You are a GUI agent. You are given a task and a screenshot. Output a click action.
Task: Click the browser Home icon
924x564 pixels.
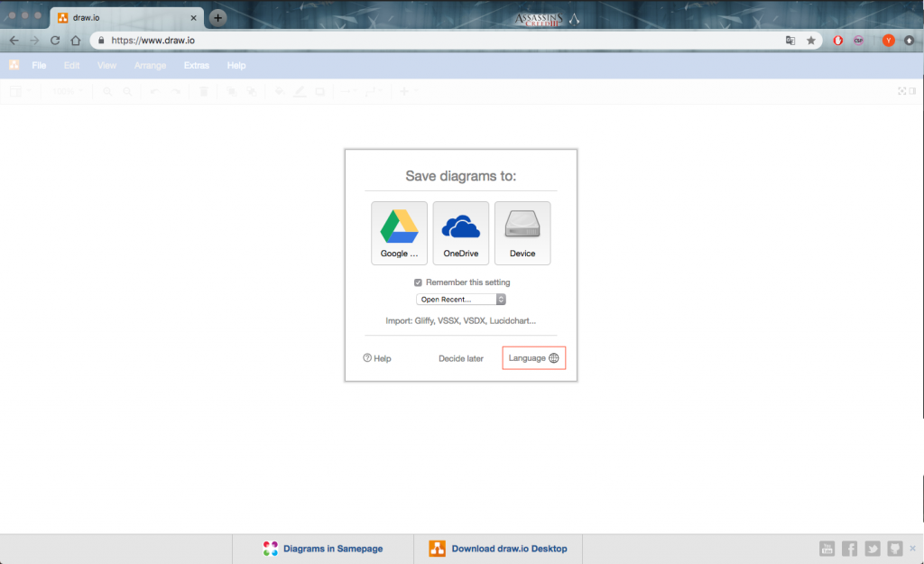coord(76,40)
